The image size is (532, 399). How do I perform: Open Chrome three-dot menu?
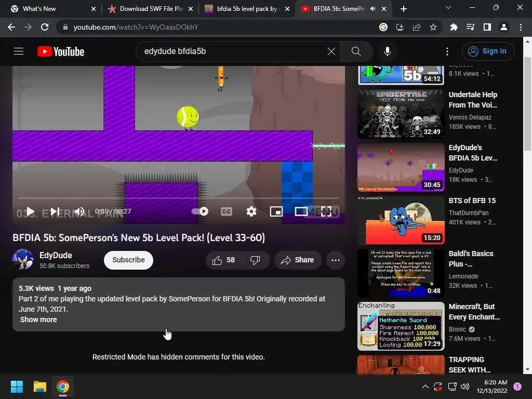click(521, 27)
